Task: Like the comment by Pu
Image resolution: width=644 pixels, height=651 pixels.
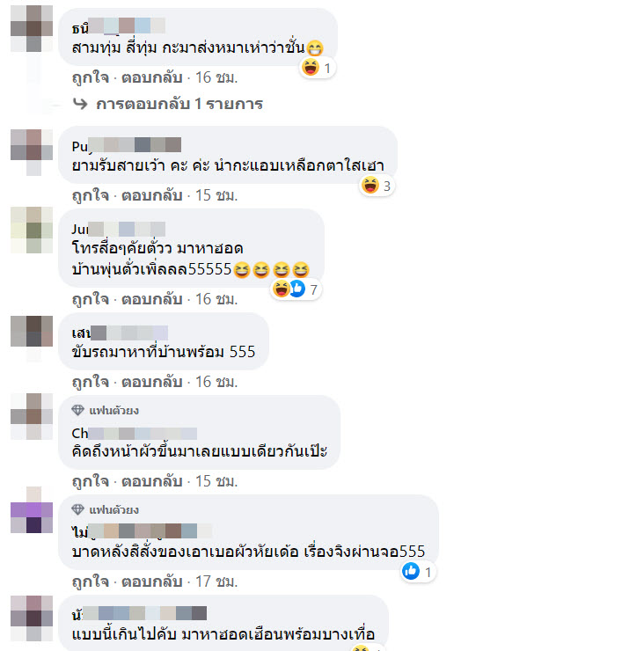Action: tap(90, 195)
